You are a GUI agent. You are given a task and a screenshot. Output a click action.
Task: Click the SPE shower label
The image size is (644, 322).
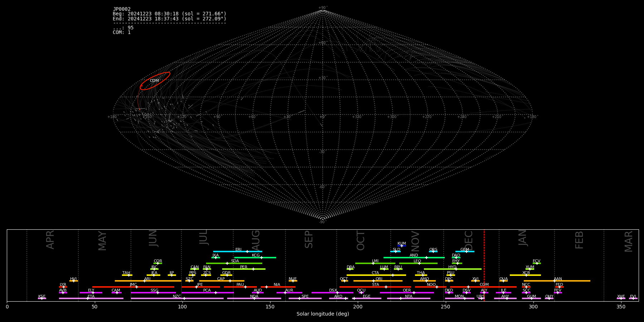point(305,297)
